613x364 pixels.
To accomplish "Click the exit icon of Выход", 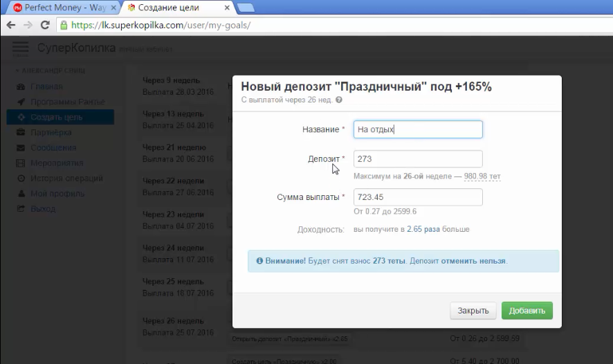I will tap(21, 209).
